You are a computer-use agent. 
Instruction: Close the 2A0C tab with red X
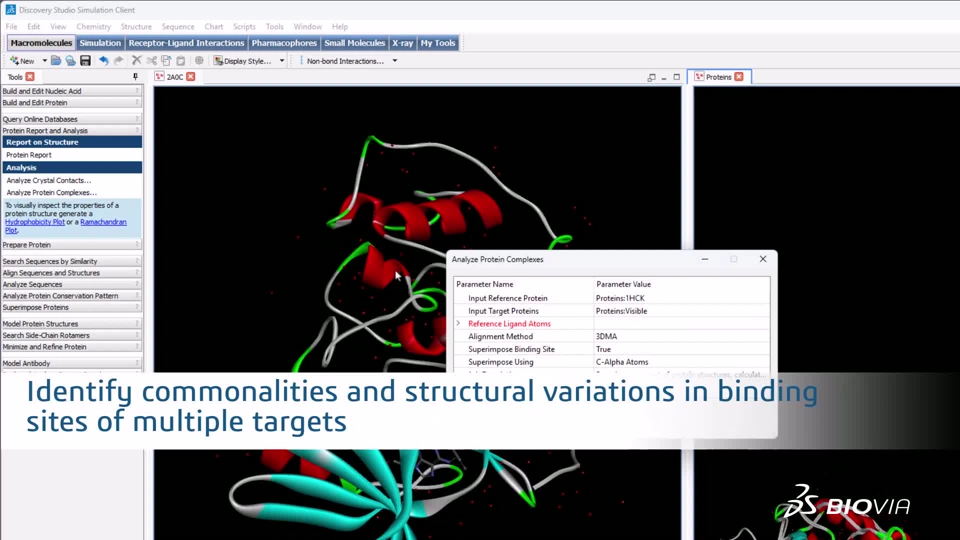pyautogui.click(x=191, y=77)
